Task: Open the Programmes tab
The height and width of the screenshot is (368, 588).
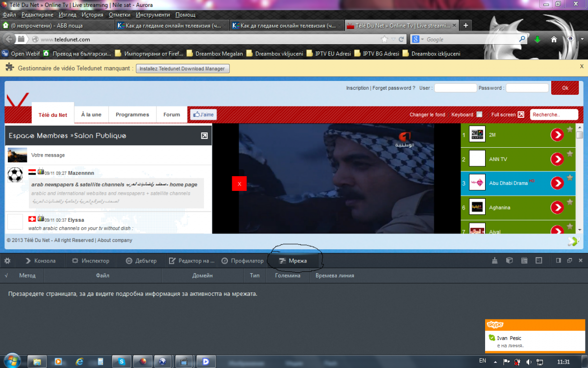Action: click(132, 115)
